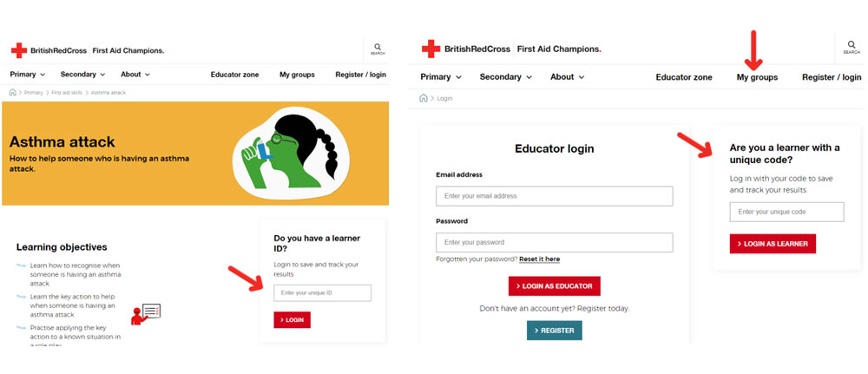This screenshot has height=374, width=868.
Task: Click the search icon on the Educator login page
Action: pyautogui.click(x=852, y=45)
